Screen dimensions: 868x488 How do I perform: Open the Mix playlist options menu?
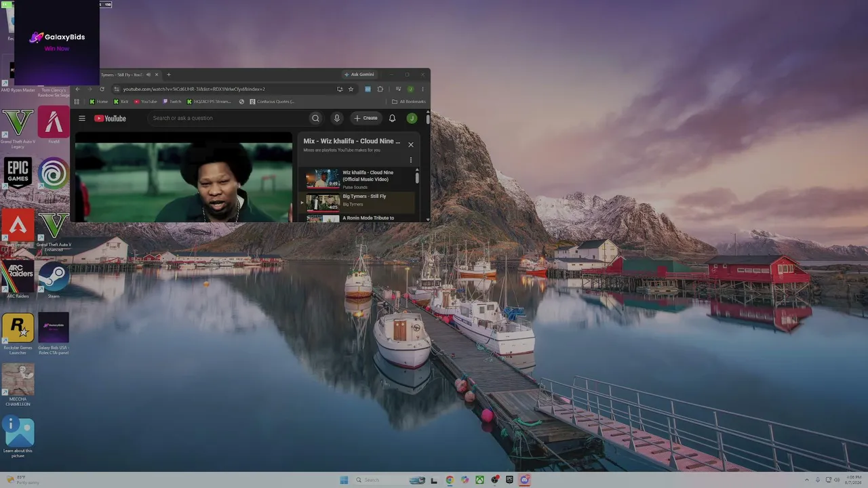pyautogui.click(x=410, y=160)
